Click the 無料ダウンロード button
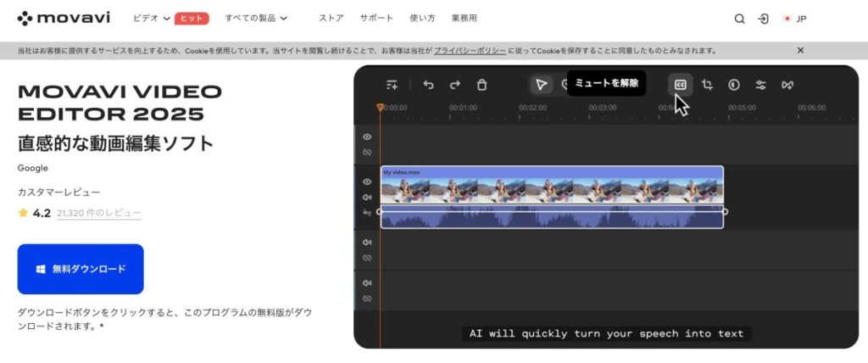 81,269
